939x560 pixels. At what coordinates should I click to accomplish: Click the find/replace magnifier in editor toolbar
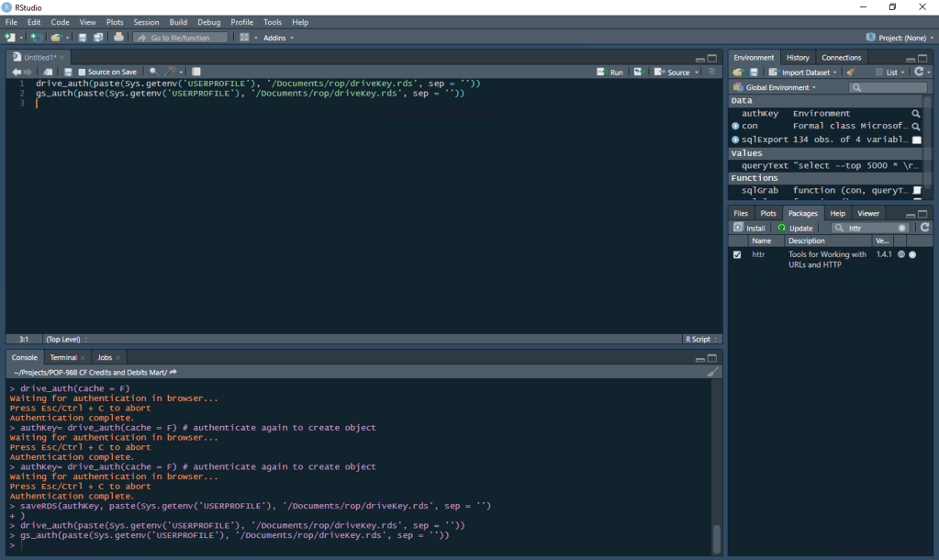click(x=153, y=72)
